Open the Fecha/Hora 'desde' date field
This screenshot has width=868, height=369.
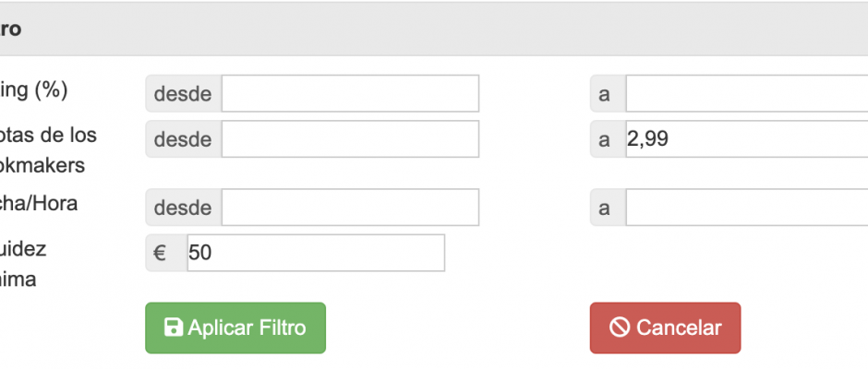click(350, 208)
